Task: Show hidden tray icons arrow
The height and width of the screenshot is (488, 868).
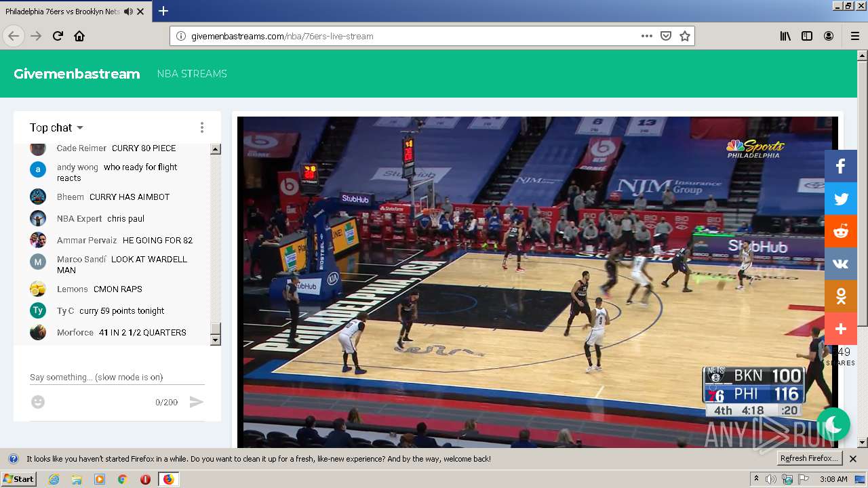Action: click(x=757, y=479)
